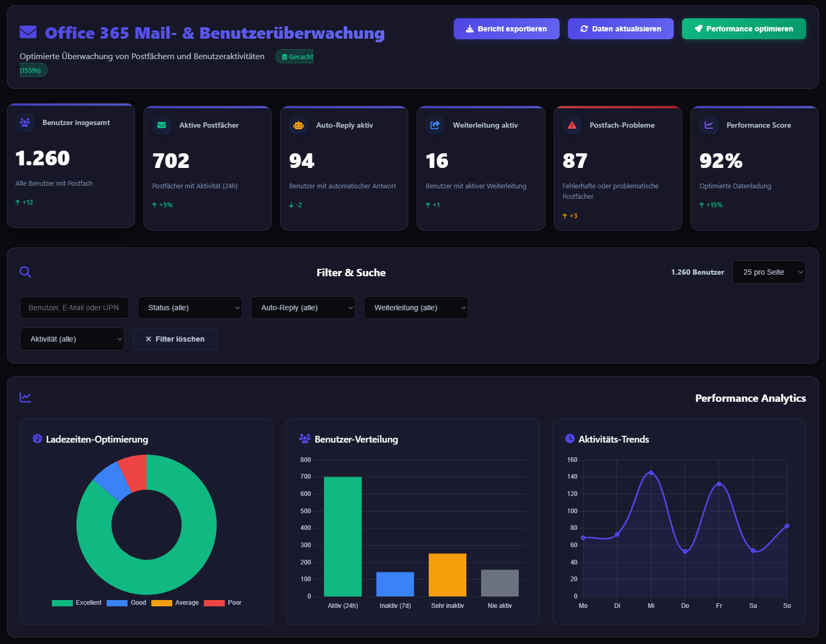Click the 92% Performance Score value
Viewport: 826px width, 644px height.
coord(721,161)
